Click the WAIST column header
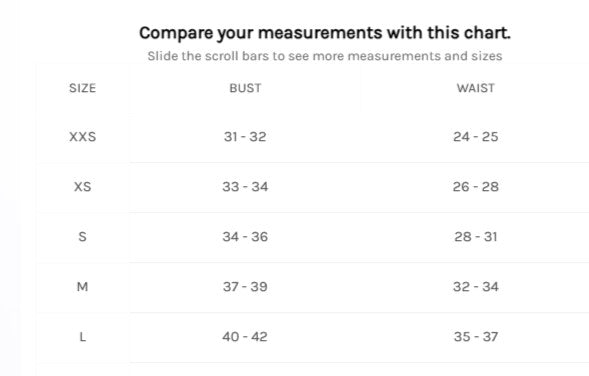The height and width of the screenshot is (376, 589). pyautogui.click(x=476, y=88)
